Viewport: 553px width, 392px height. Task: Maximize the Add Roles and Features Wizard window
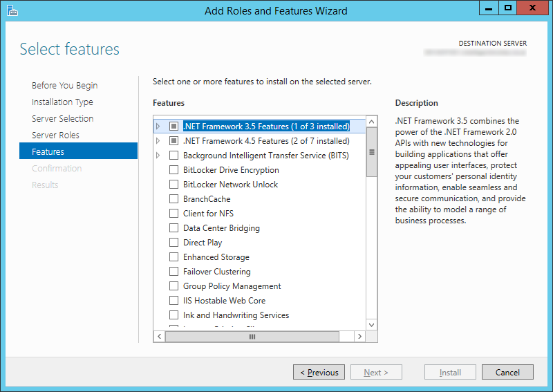(x=508, y=8)
